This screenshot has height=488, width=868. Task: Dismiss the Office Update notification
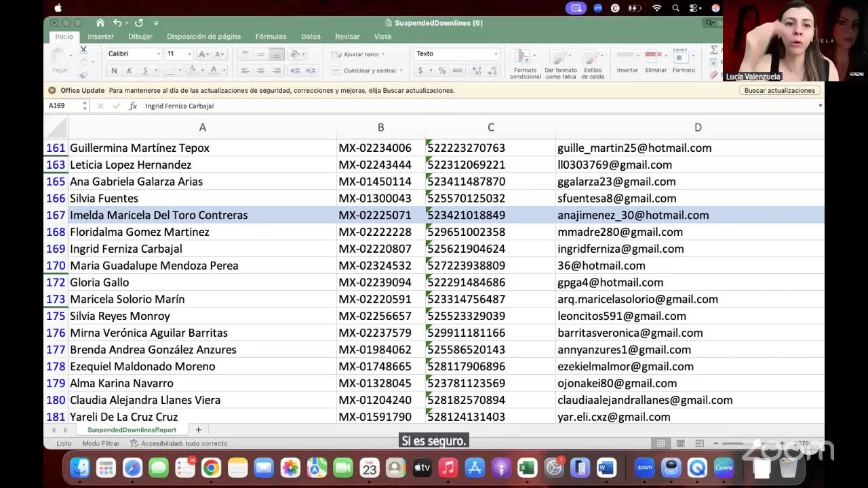[x=52, y=90]
